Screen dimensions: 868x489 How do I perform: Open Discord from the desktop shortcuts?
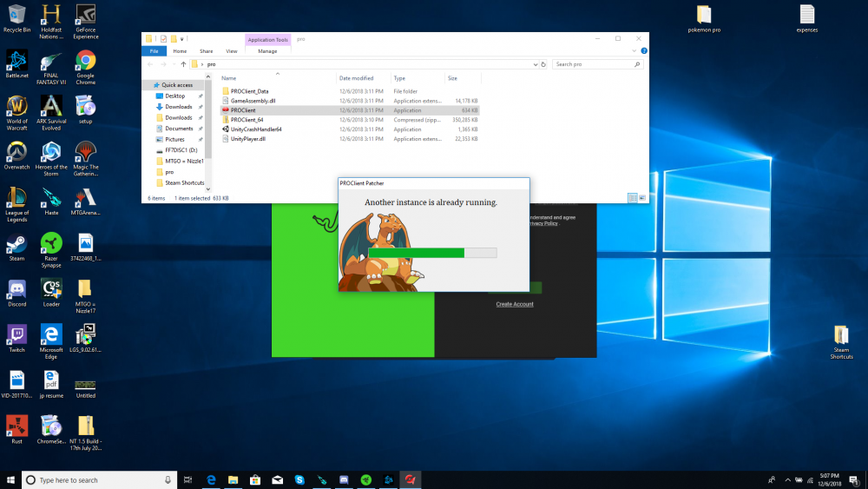[x=16, y=292]
